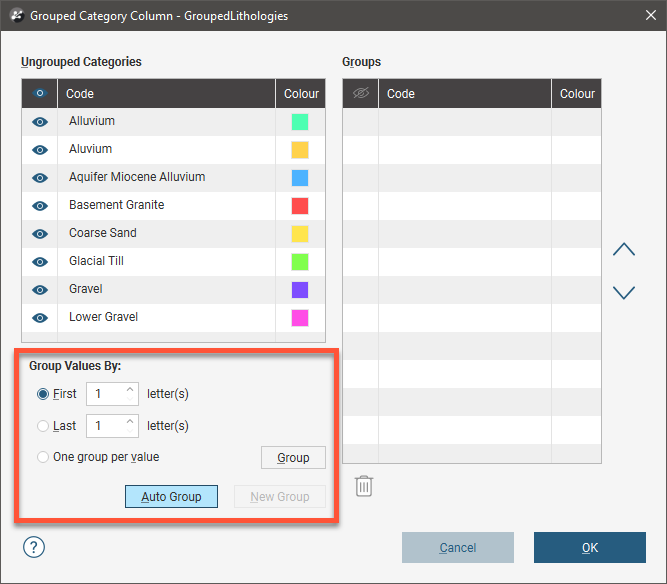
Task: Click the help question mark icon
Action: tap(34, 547)
